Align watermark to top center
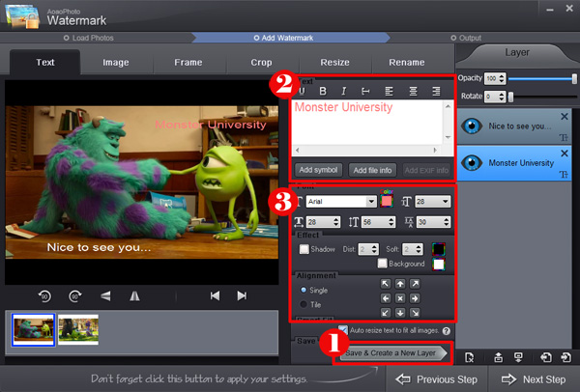This screenshot has height=392, width=580. (x=400, y=283)
